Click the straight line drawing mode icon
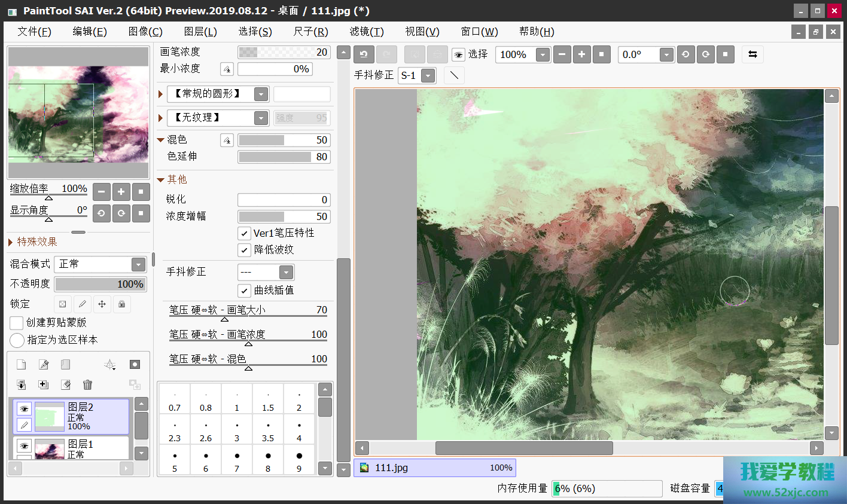 click(454, 75)
